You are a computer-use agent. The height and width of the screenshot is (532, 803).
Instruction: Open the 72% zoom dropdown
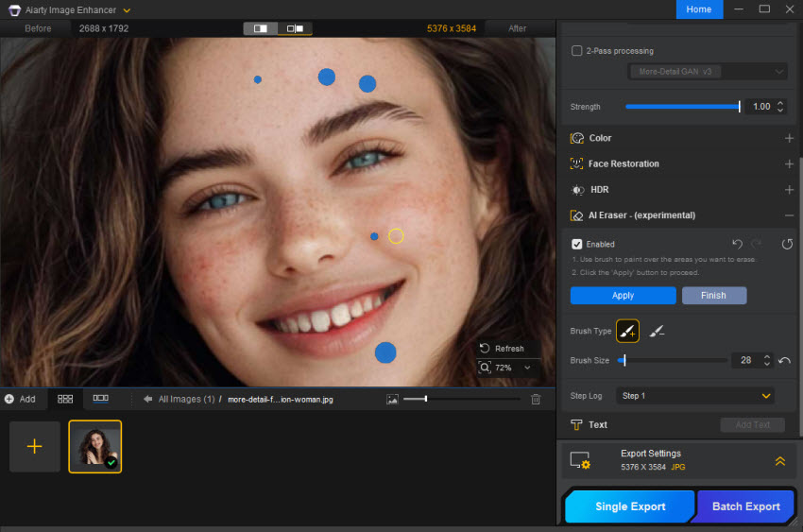[x=527, y=368]
